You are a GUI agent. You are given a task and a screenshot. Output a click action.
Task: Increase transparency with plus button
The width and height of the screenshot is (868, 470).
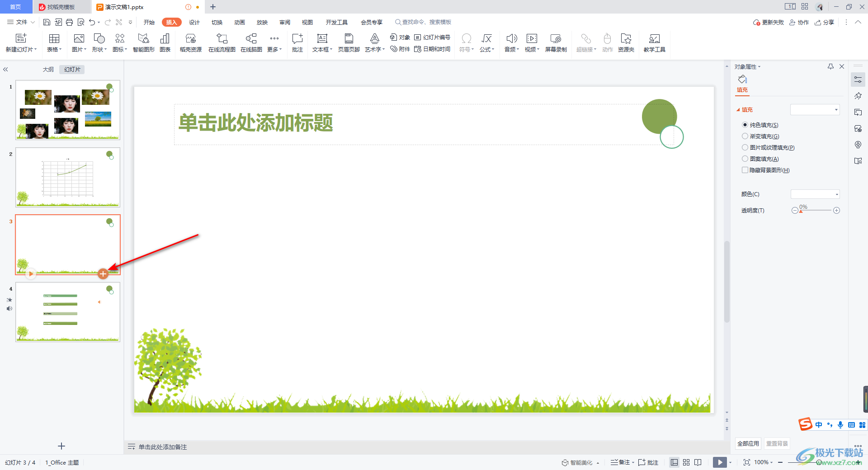coord(836,210)
